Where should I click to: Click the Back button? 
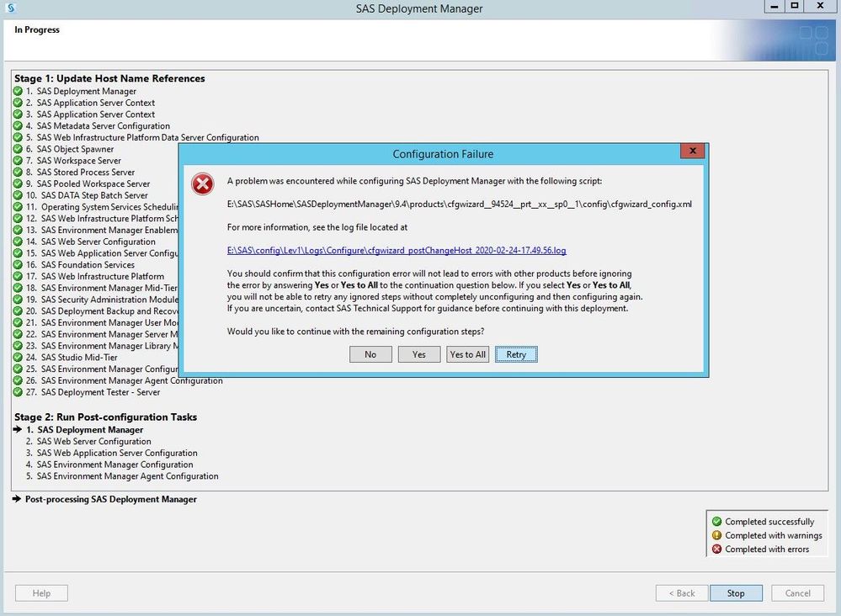682,593
